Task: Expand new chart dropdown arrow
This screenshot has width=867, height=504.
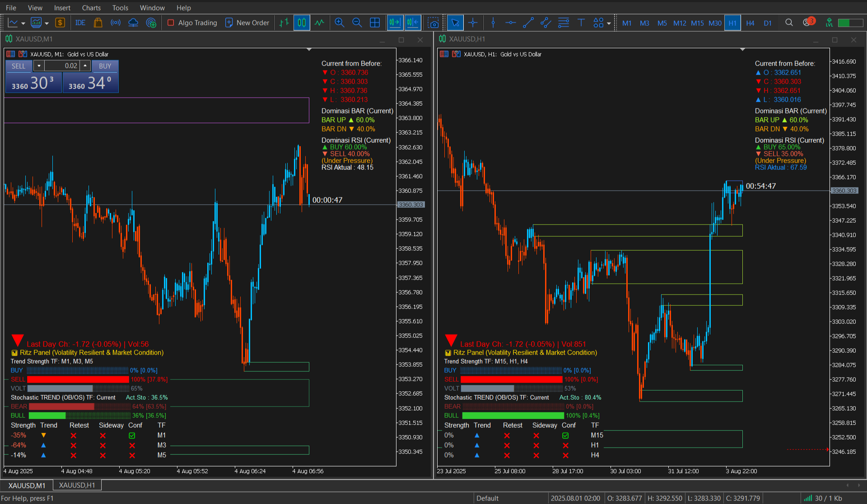Action: [x=23, y=23]
